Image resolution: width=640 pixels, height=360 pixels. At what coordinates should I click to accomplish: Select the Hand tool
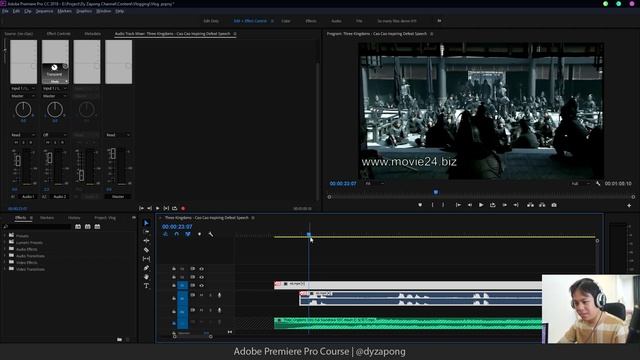tap(146, 277)
